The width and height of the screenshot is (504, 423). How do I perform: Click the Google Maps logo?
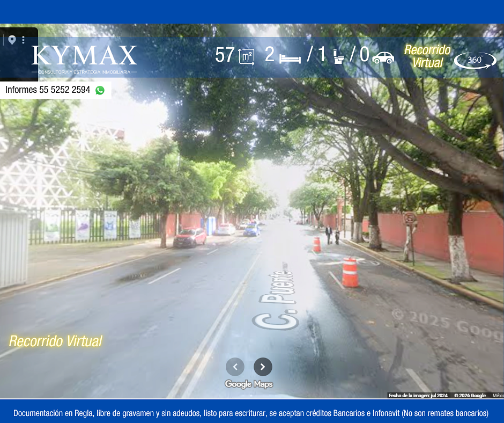click(249, 384)
